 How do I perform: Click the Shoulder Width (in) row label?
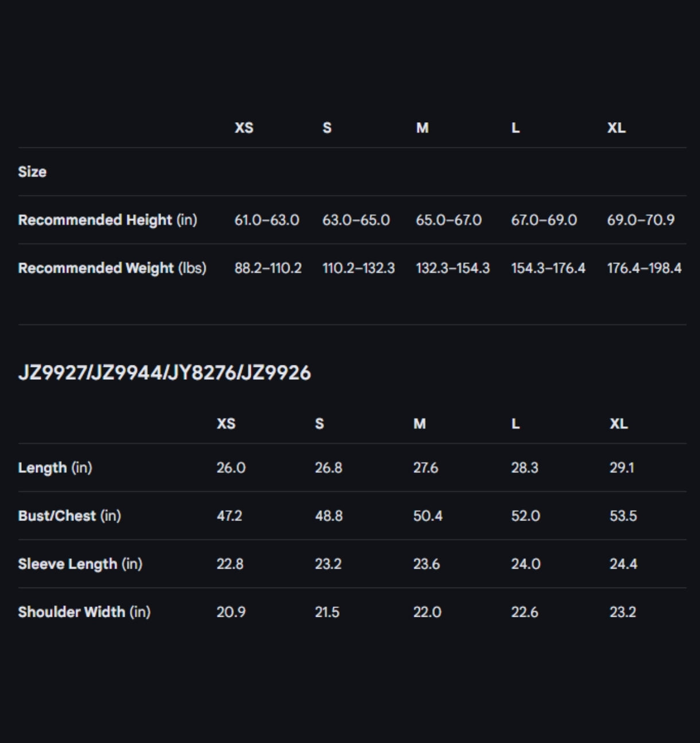(x=84, y=613)
